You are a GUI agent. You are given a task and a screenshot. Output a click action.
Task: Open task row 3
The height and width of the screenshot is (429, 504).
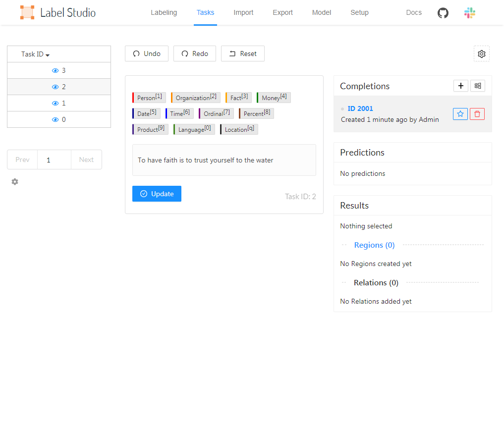[59, 70]
